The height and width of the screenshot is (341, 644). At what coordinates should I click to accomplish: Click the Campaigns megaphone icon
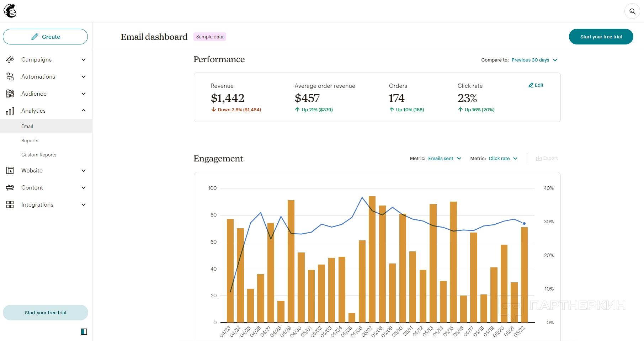tap(10, 59)
